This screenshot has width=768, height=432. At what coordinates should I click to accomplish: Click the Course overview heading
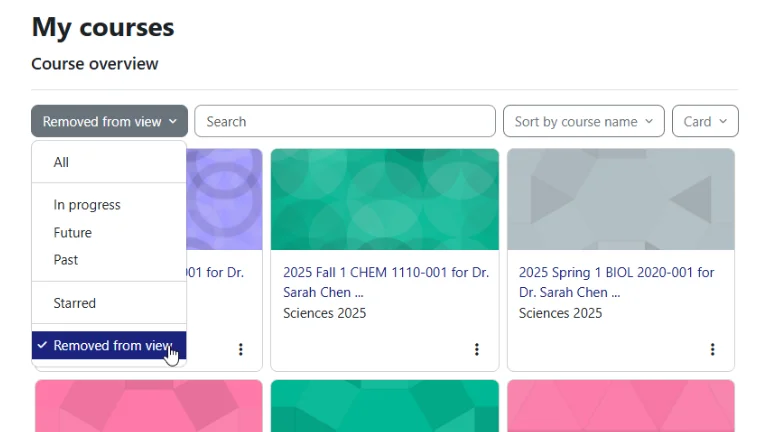coord(95,64)
